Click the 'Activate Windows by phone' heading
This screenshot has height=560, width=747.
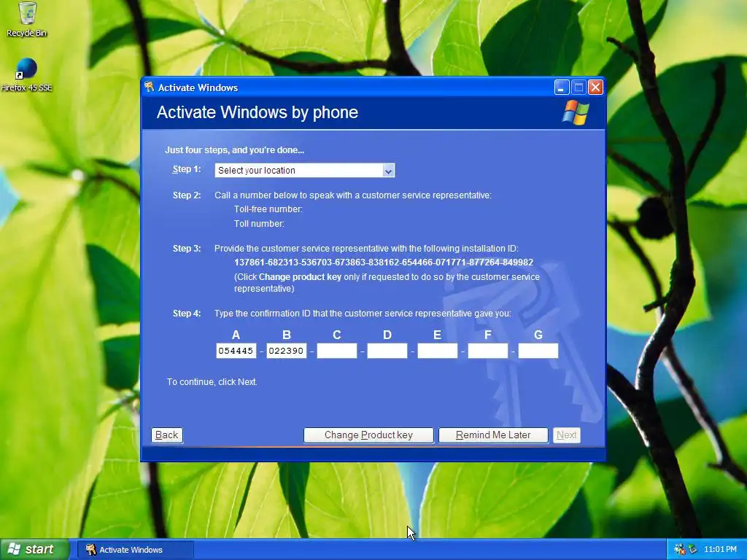[x=258, y=112]
